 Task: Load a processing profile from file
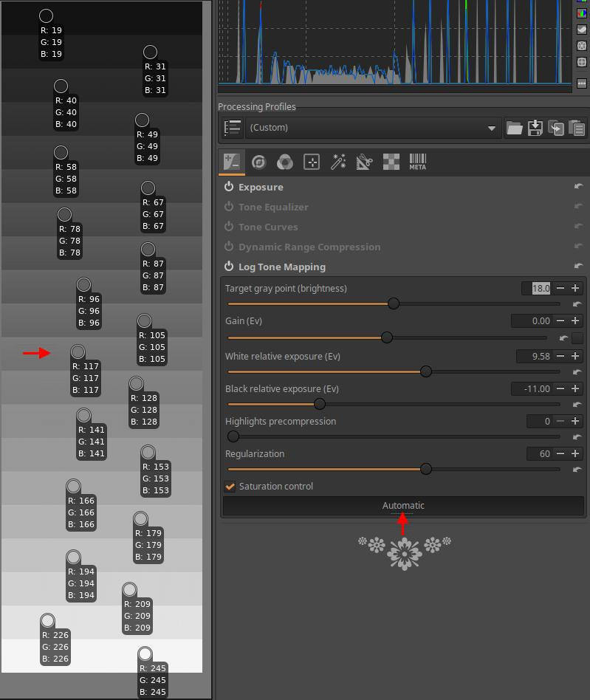(x=514, y=128)
